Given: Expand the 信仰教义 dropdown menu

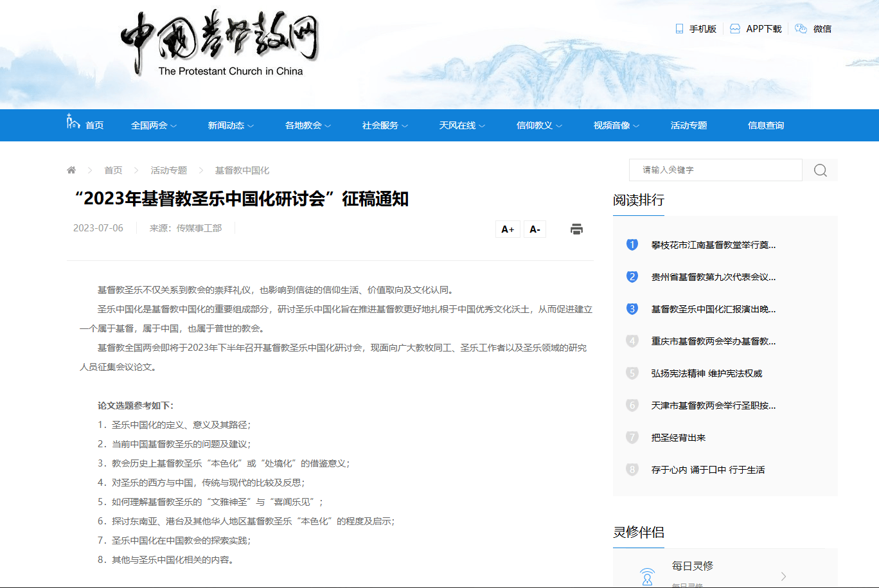Looking at the screenshot, I should (539, 125).
